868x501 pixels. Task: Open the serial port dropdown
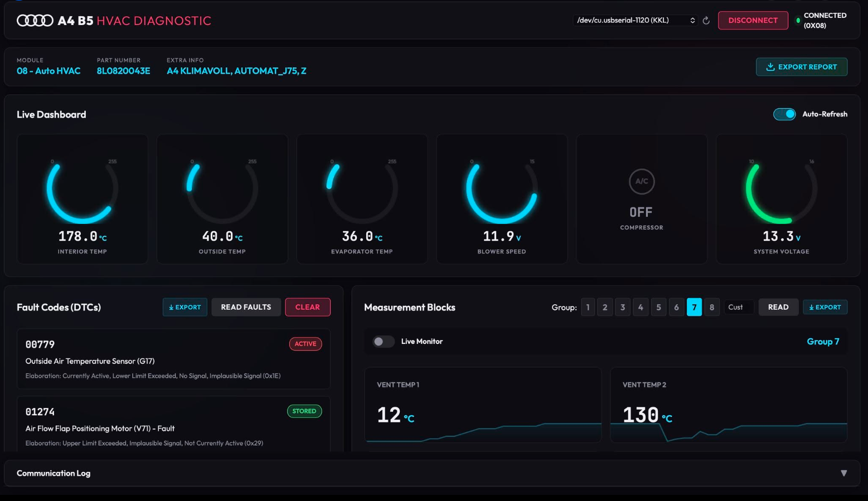click(x=636, y=20)
